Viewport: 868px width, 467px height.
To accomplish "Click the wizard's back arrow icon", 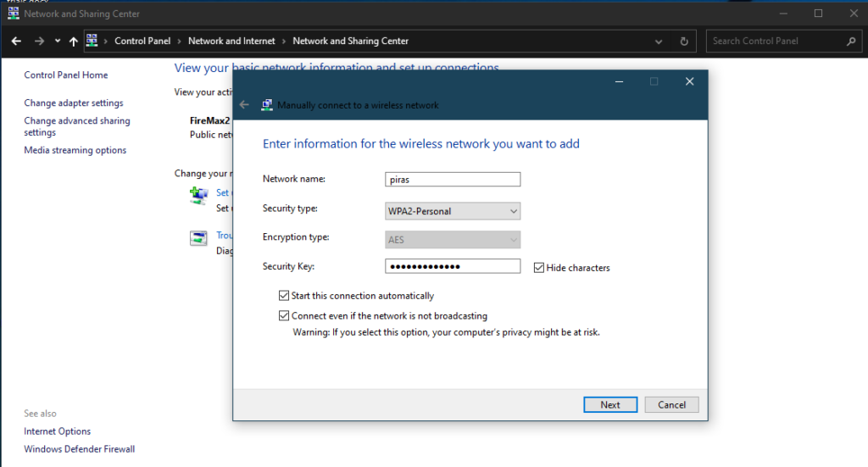I will pyautogui.click(x=244, y=105).
